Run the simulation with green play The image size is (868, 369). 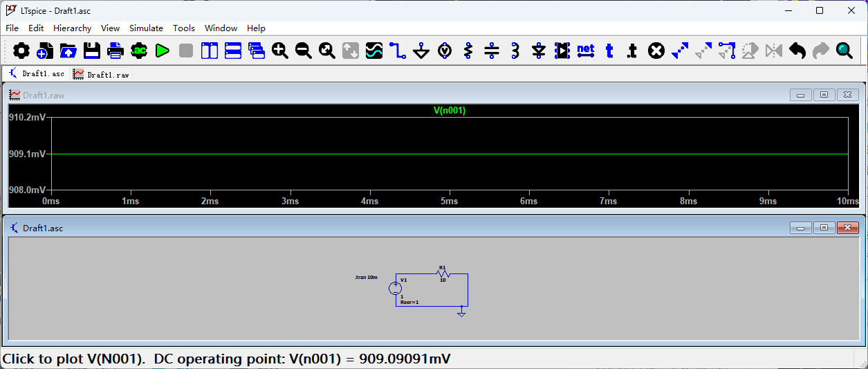click(163, 51)
